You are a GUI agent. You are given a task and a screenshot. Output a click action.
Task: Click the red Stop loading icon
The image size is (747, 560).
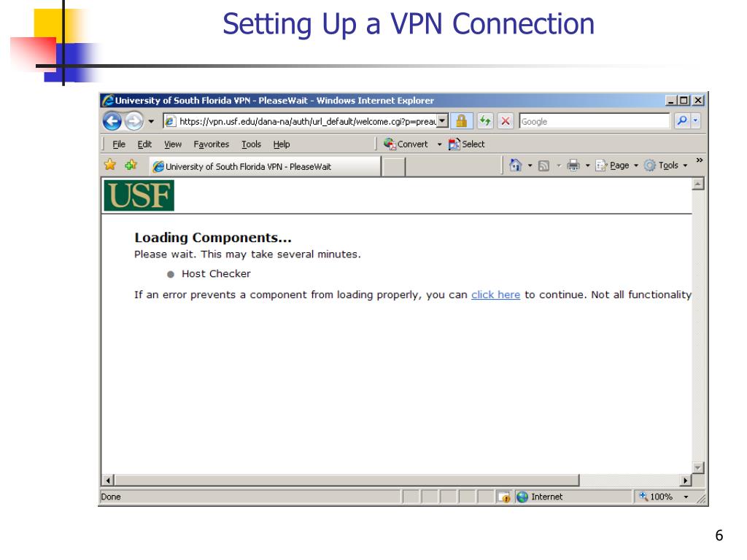(x=506, y=121)
